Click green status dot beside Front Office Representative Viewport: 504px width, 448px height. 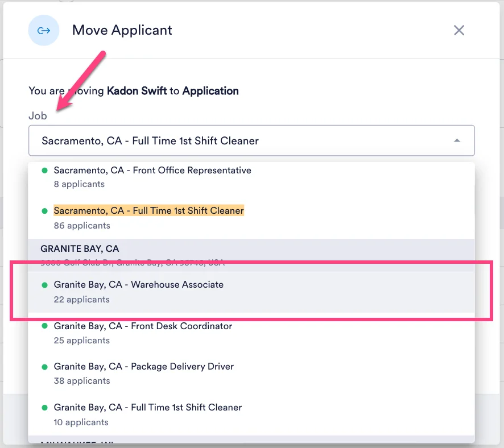coord(45,170)
